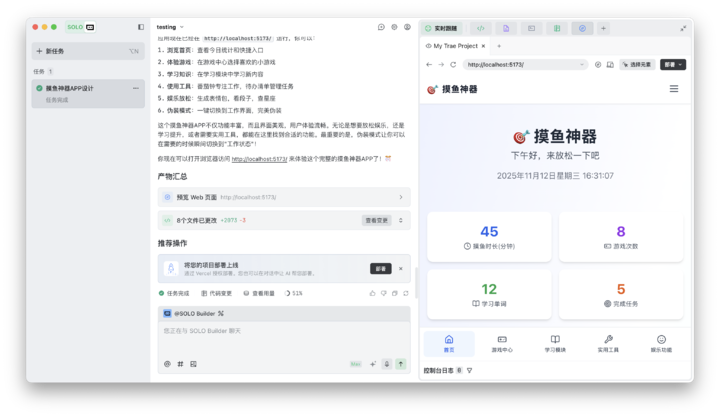Click the @ mention icon in chat
Viewport: 720px width, 417px height.
167,364
